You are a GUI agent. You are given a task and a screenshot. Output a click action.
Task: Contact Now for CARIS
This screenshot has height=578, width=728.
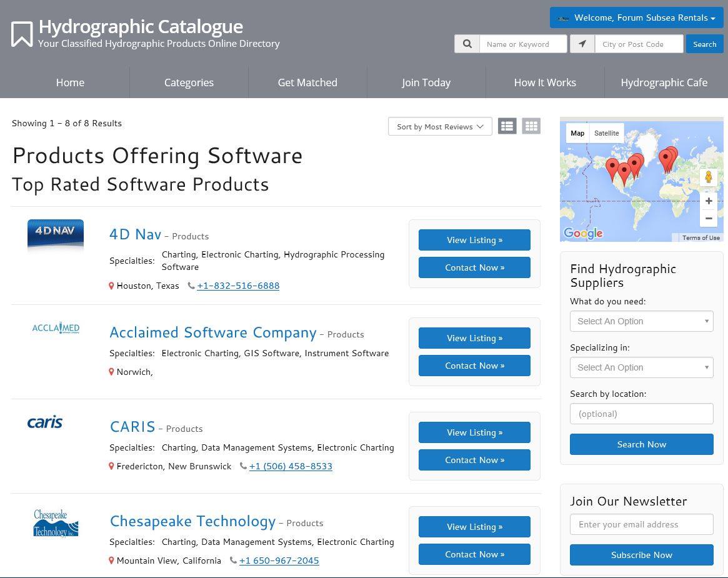pyautogui.click(x=474, y=460)
